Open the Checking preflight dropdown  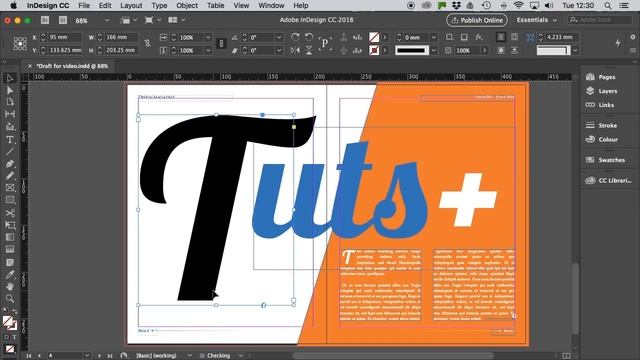(x=241, y=356)
